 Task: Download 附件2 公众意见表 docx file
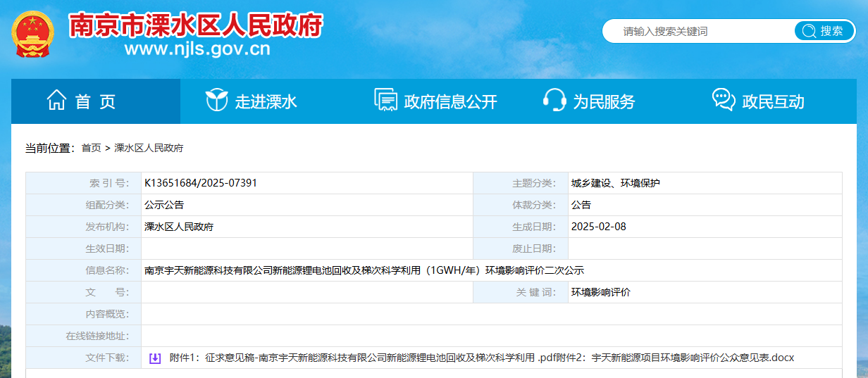point(676,358)
